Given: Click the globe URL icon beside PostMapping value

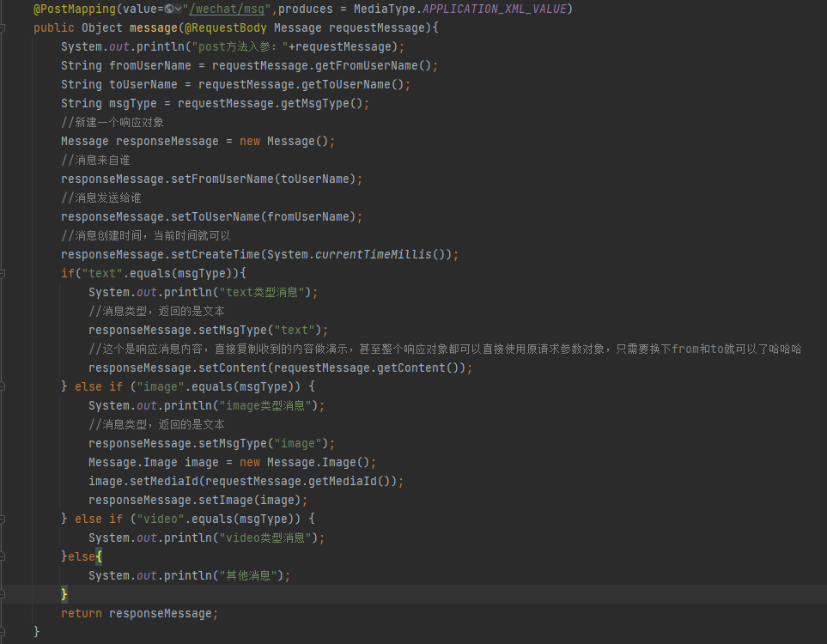Looking at the screenshot, I should click(169, 9).
